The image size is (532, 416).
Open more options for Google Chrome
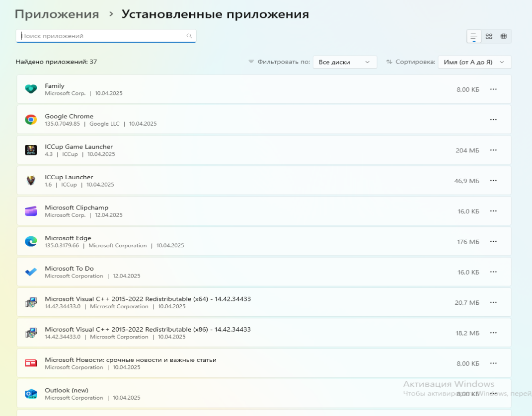[493, 120]
